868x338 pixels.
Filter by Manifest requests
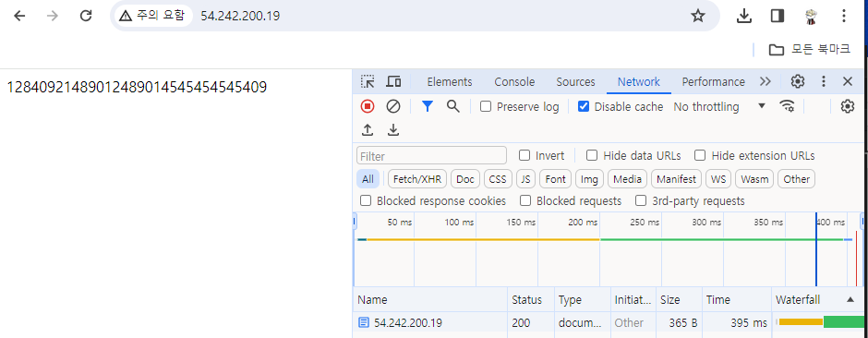coord(676,178)
